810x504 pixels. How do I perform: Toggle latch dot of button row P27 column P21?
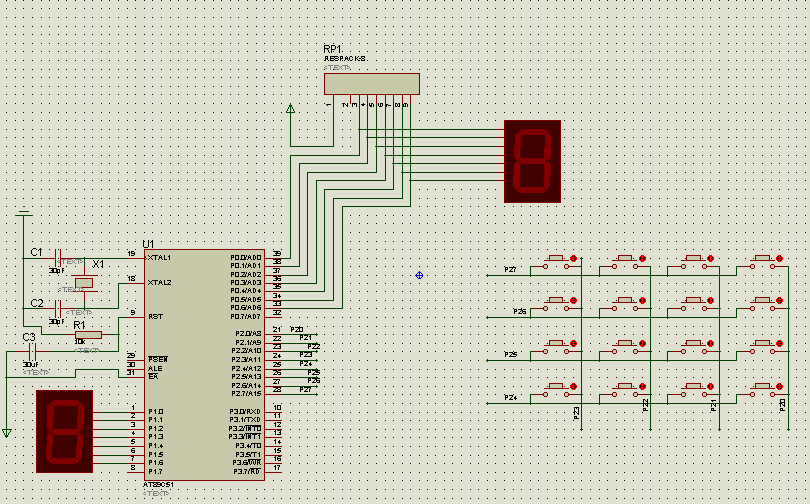coord(710,258)
